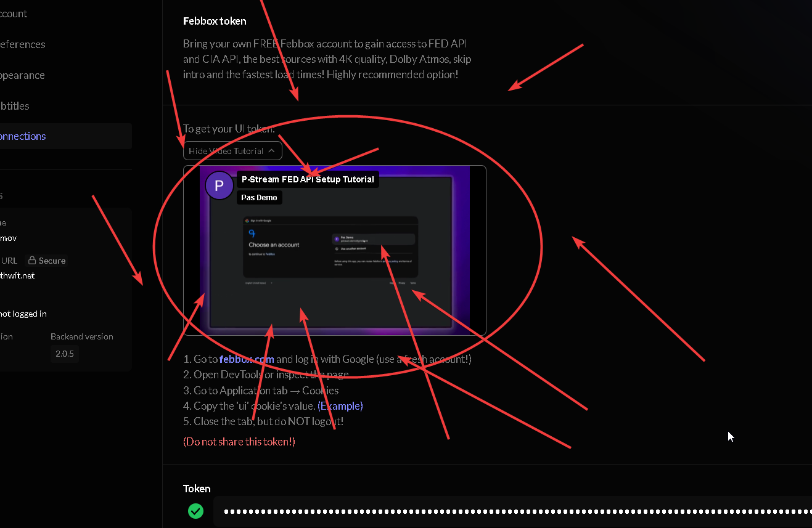Select step 'Close the tab, but do NOT logout!'
This screenshot has height=528, width=812.
(x=263, y=421)
